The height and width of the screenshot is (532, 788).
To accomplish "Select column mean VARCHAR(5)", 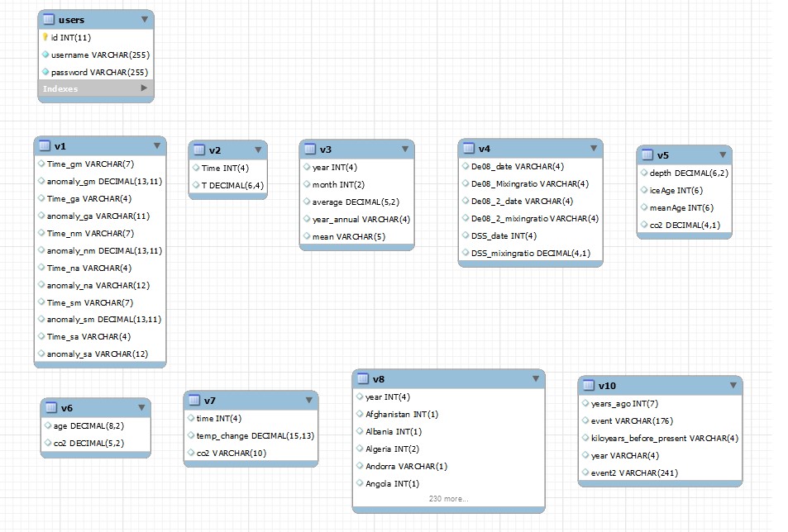I will point(357,236).
